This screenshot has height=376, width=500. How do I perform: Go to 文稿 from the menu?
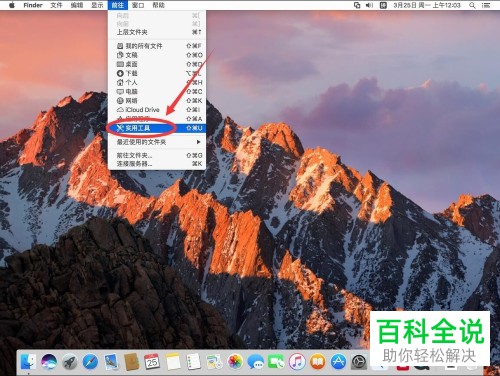pos(157,55)
